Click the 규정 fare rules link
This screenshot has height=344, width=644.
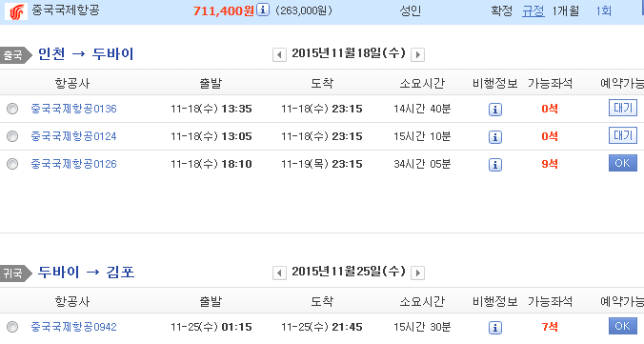click(x=533, y=10)
